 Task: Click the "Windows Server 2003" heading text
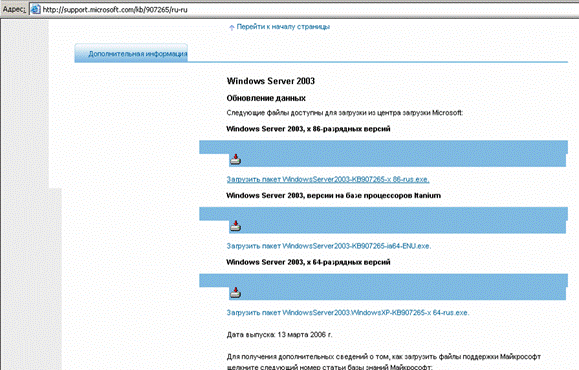[x=271, y=81]
